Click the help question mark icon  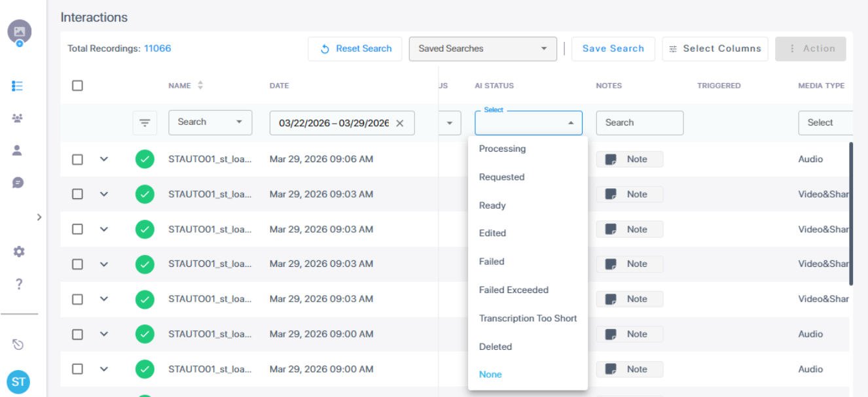[19, 284]
